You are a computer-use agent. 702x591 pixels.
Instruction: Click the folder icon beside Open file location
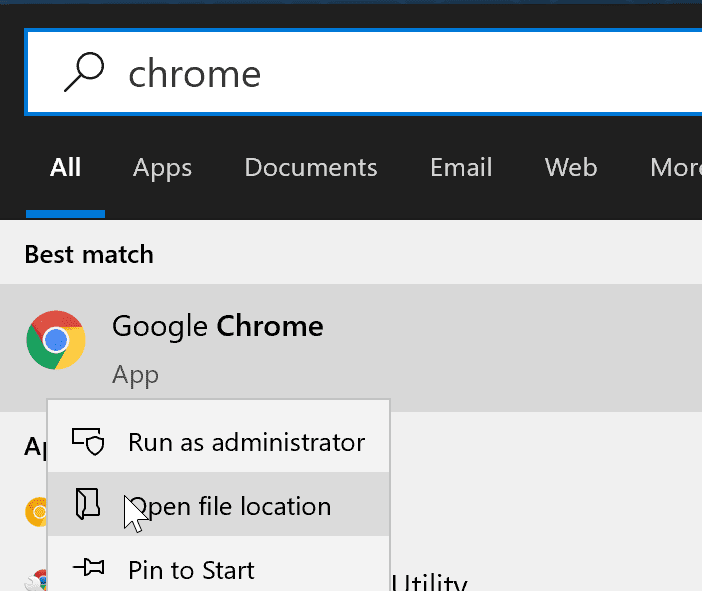click(89, 505)
